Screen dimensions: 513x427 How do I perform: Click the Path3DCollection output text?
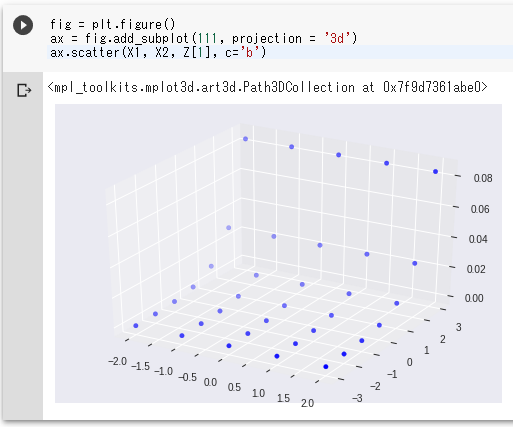[267, 87]
